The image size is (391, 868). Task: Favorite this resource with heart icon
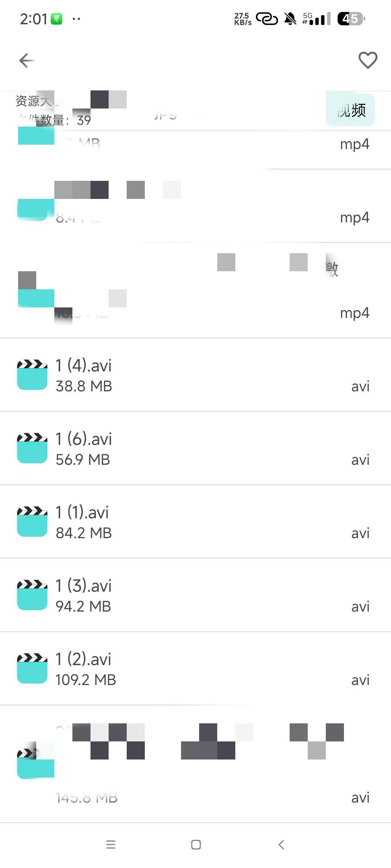(x=367, y=60)
